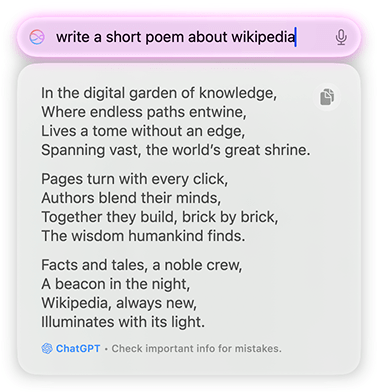Click the ChatGPT logo icon
The image size is (378, 392).
47,348
